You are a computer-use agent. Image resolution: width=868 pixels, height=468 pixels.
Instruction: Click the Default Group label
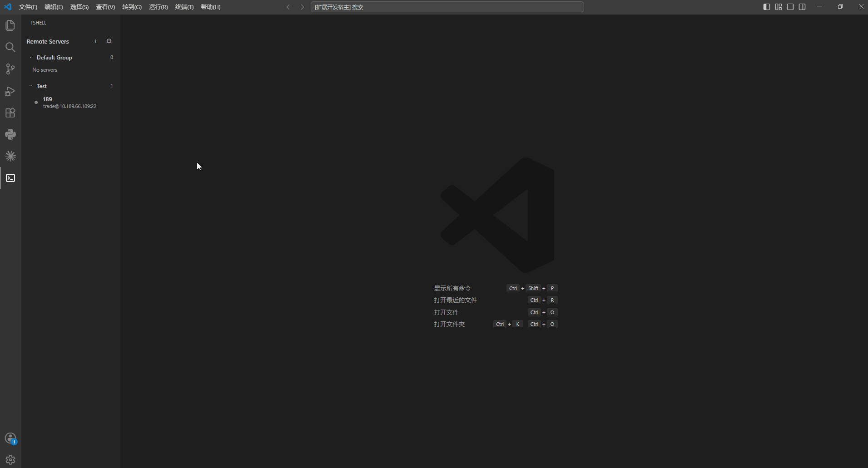coord(55,58)
